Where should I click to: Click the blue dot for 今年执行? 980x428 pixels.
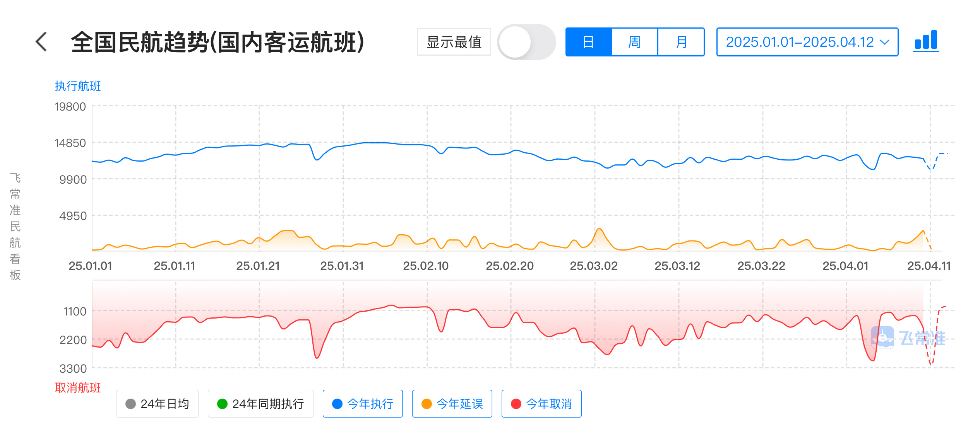pyautogui.click(x=337, y=404)
